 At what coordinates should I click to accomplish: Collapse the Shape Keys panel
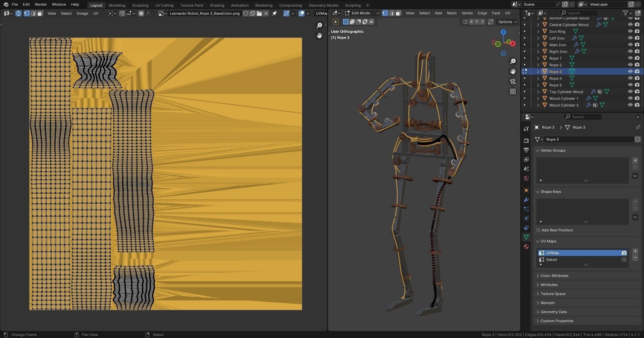click(x=537, y=192)
